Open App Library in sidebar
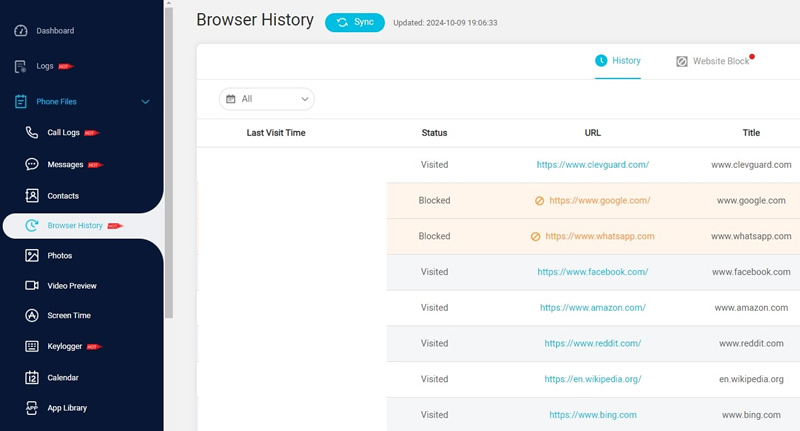 (x=67, y=408)
